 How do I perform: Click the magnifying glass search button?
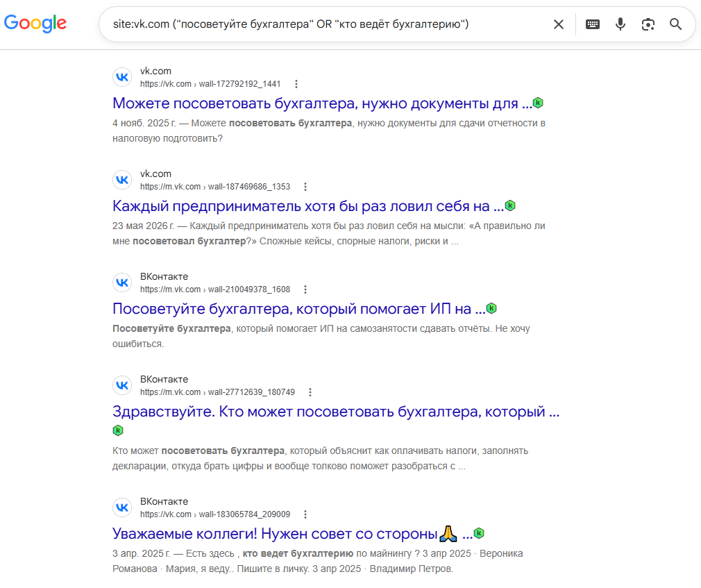675,24
